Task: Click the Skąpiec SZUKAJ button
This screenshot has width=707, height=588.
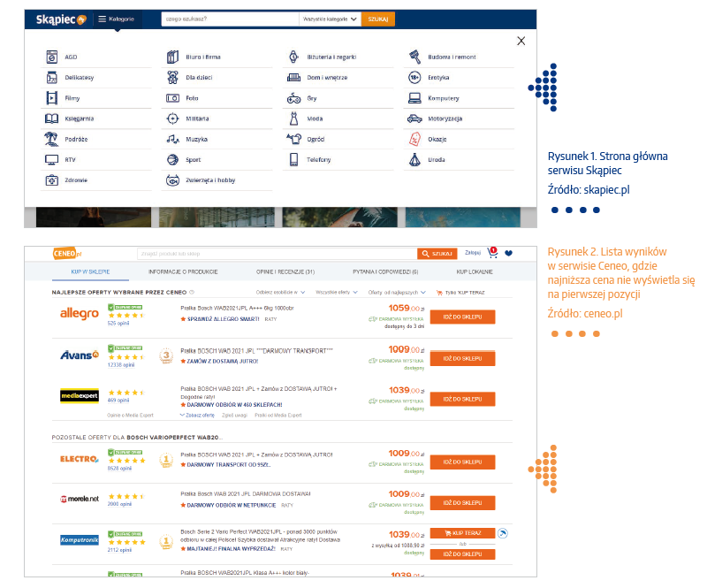Action: pos(378,19)
